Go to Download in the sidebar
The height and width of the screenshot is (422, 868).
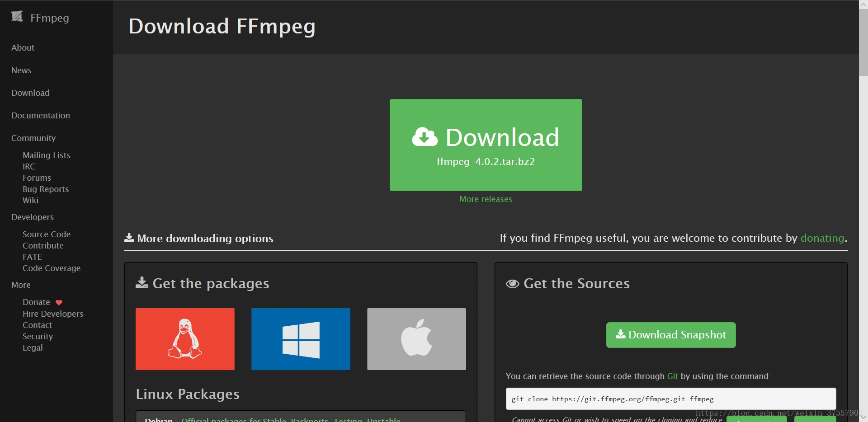[30, 93]
